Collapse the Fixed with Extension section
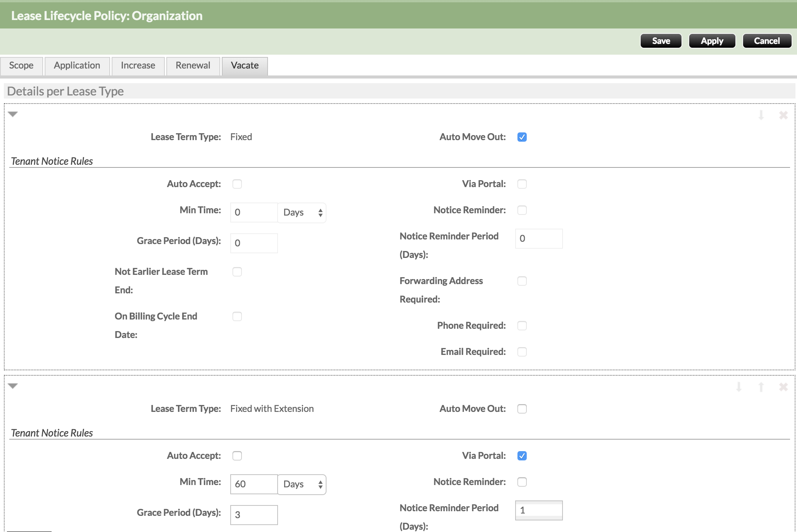Screen dimensions: 797x532 pyautogui.click(x=13, y=386)
